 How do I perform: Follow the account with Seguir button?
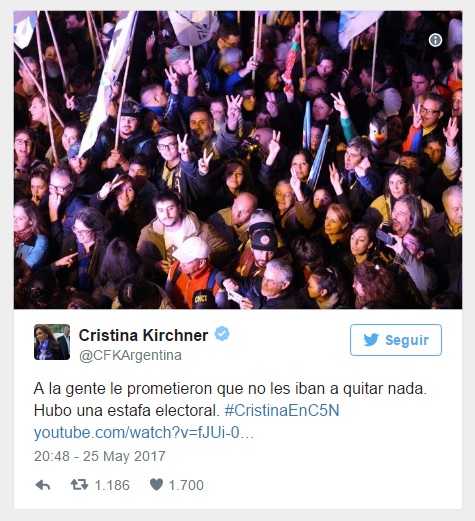(396, 340)
